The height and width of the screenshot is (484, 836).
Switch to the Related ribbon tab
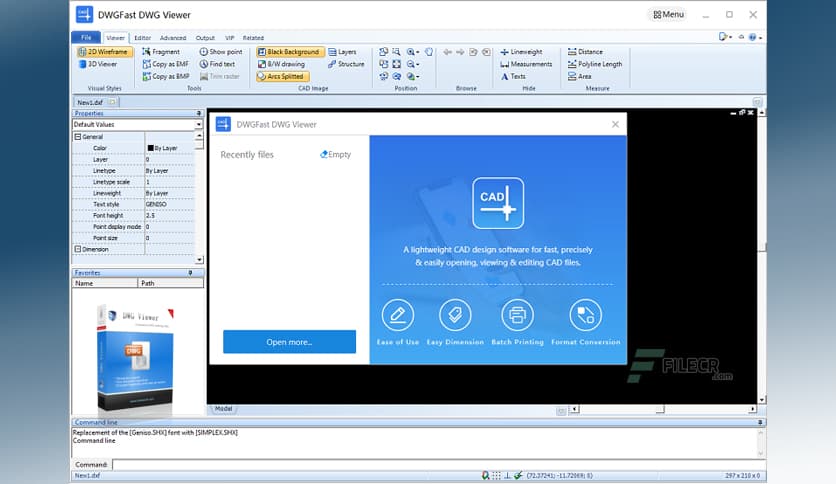(253, 38)
